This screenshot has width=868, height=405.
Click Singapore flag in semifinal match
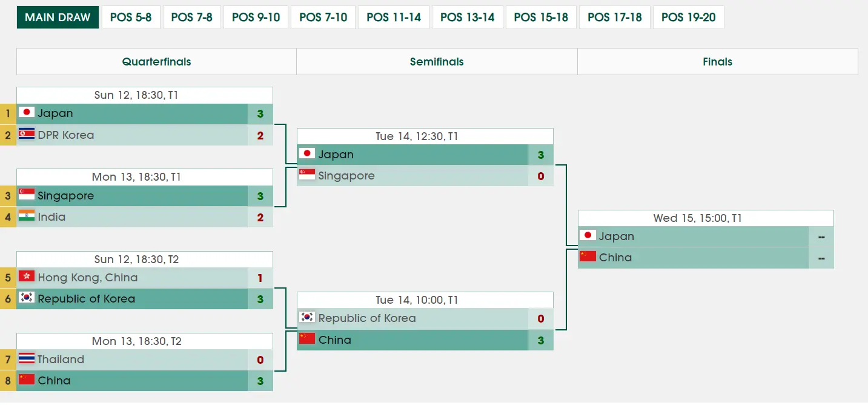pyautogui.click(x=307, y=175)
